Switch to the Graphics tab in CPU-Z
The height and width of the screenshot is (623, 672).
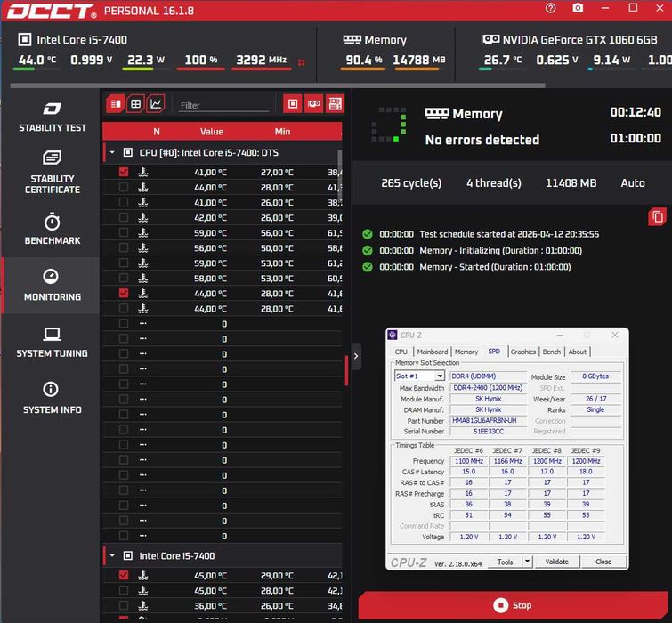[522, 352]
